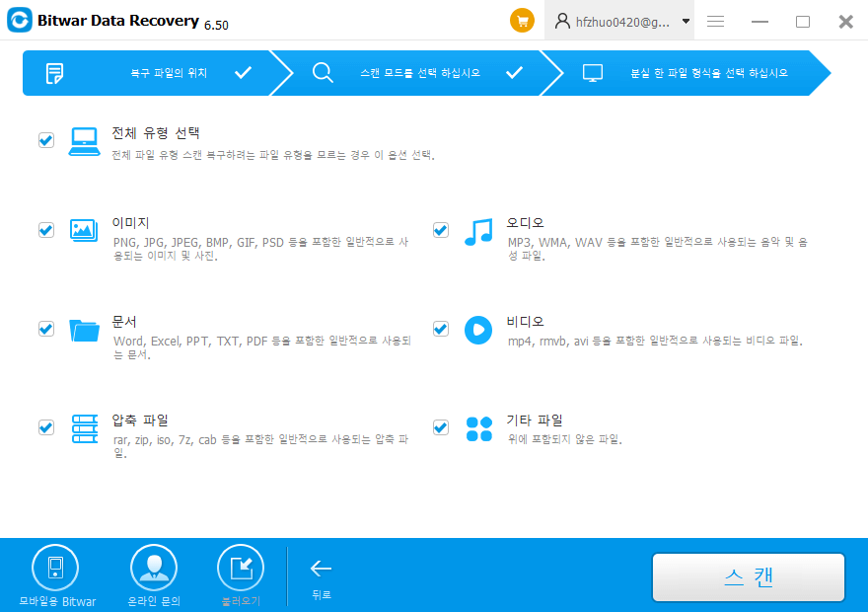Image resolution: width=868 pixels, height=612 pixels.
Task: Go to the 스캔 모드를 선택 하십시오 step
Action: coord(418,73)
